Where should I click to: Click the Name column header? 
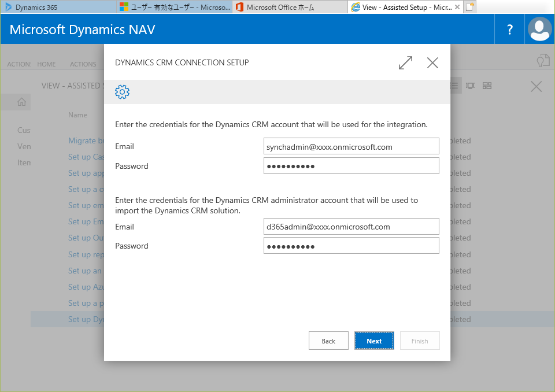point(77,115)
